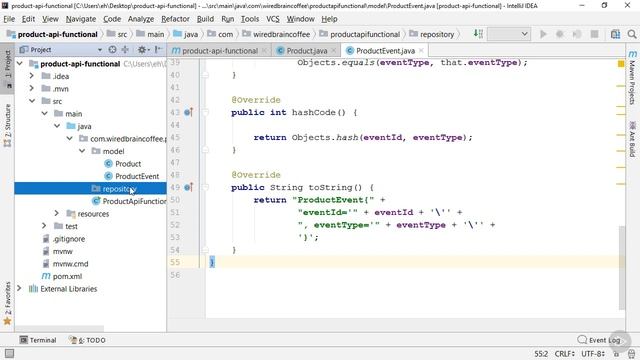Image resolution: width=640 pixels, height=360 pixels.
Task: Expand External Libraries node
Action: click(x=19, y=289)
